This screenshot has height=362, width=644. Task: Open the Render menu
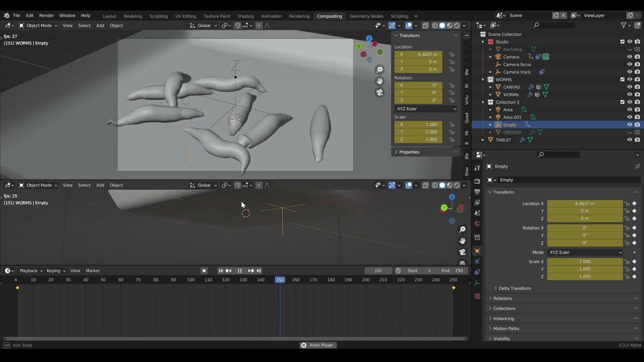click(x=46, y=16)
